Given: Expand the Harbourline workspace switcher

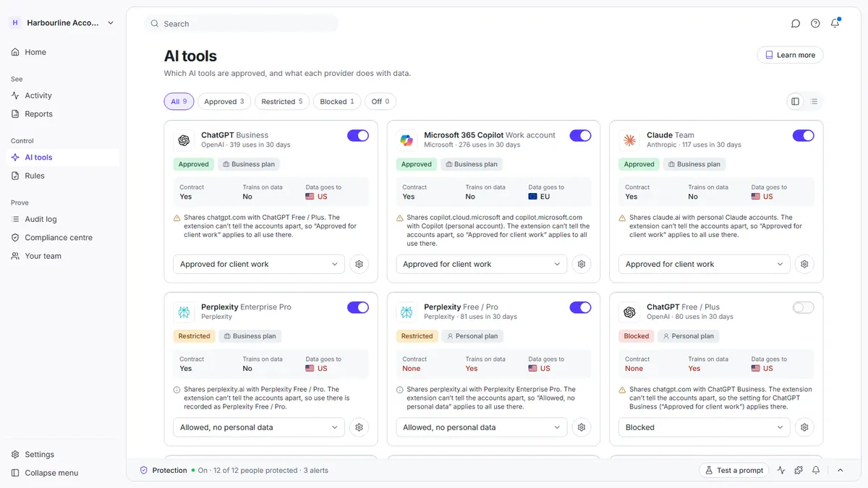Looking at the screenshot, I should [x=111, y=23].
